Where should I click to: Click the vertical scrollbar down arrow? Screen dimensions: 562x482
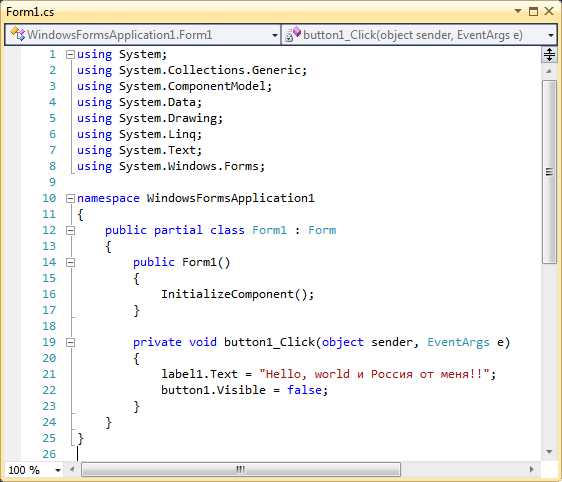[549, 452]
